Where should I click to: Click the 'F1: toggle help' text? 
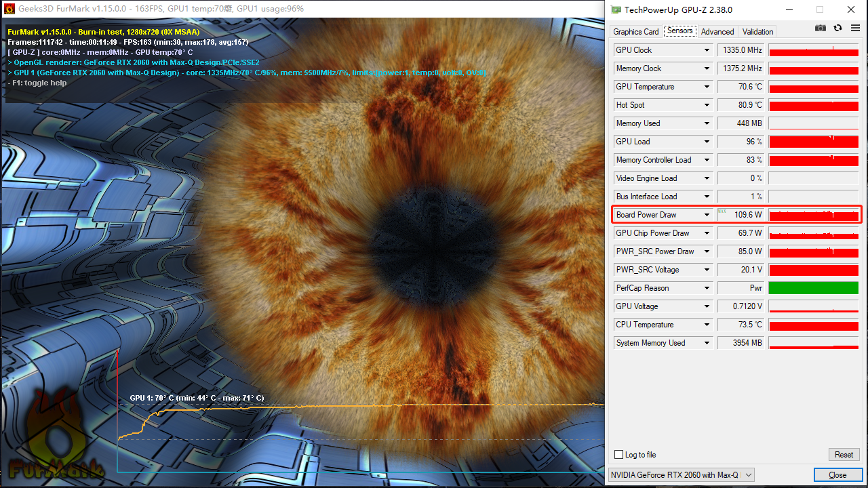(x=37, y=83)
